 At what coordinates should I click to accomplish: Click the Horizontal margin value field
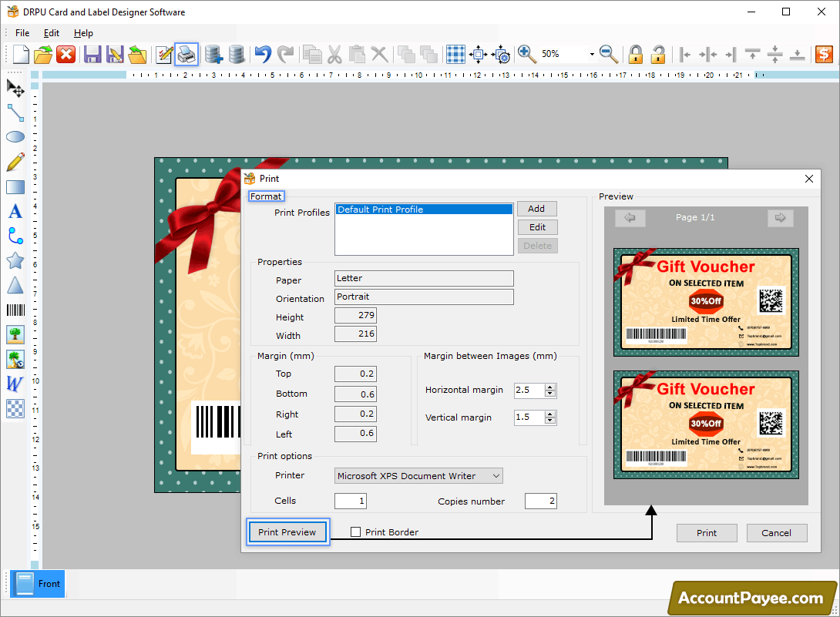[x=529, y=391]
